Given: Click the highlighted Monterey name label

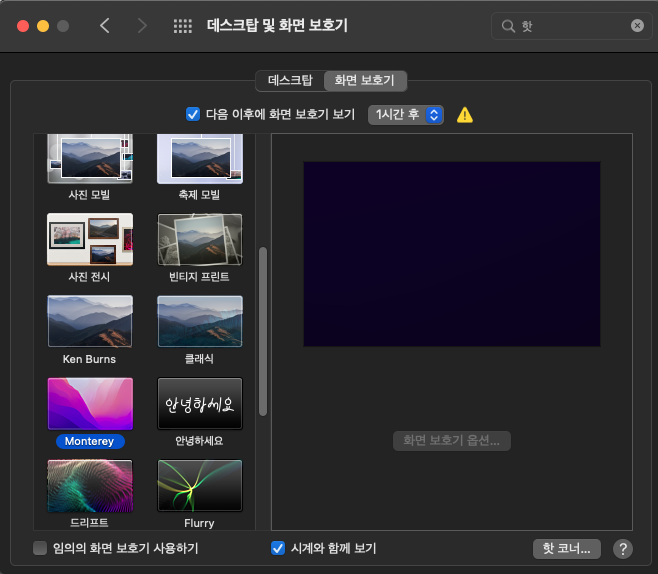Looking at the screenshot, I should [x=90, y=441].
